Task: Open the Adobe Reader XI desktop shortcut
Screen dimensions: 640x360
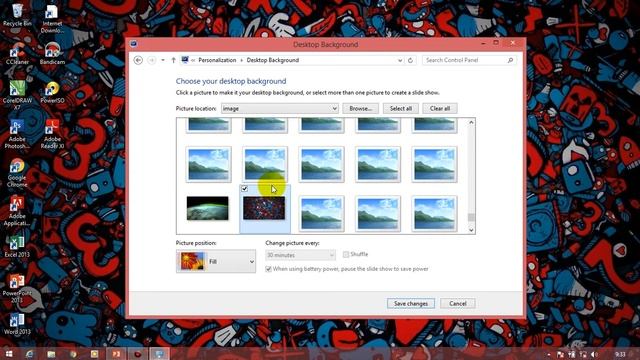Action: point(52,134)
